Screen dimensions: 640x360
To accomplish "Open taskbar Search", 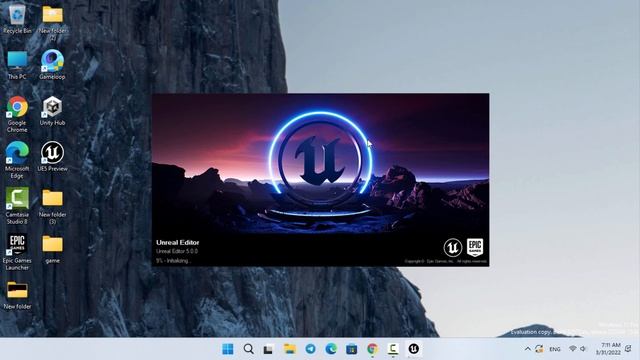I will click(x=248, y=349).
